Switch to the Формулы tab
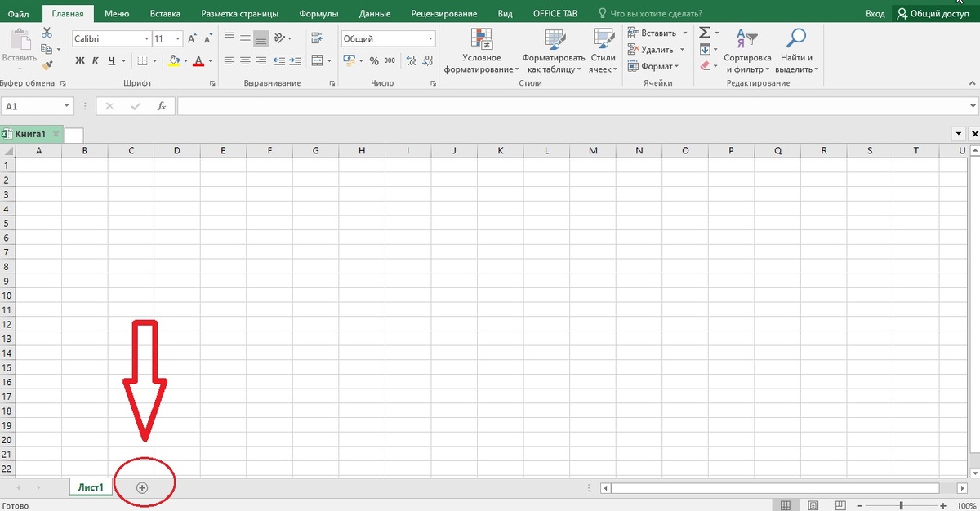 click(x=319, y=14)
